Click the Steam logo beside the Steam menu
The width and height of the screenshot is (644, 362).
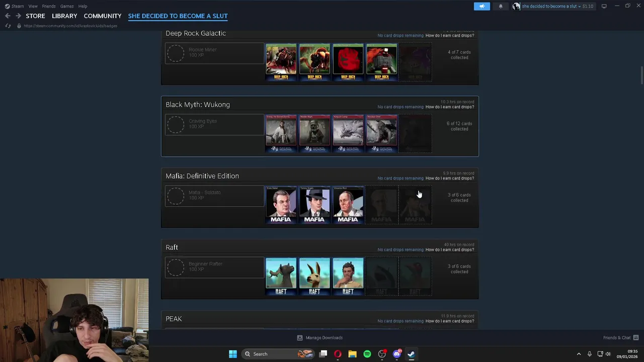7,6
